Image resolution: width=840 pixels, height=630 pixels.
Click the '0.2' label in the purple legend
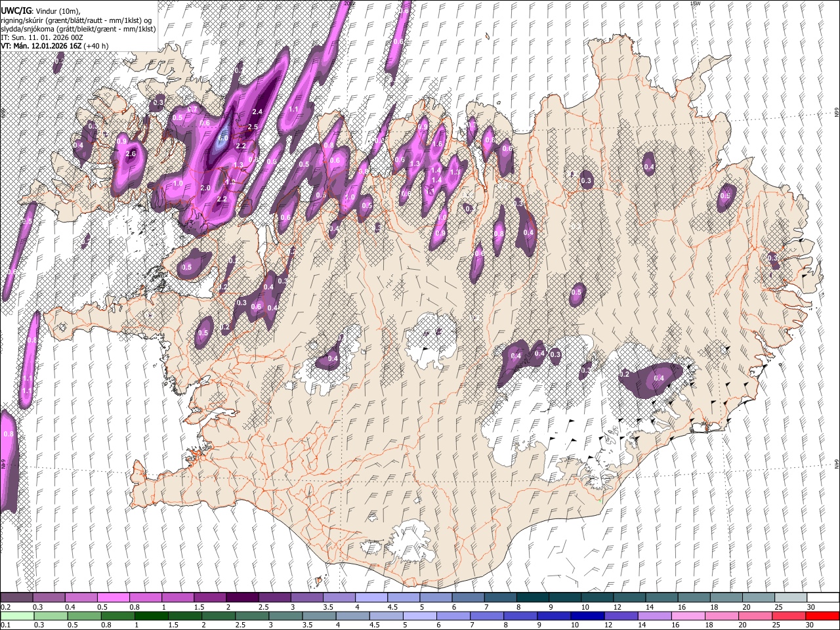click(5, 607)
